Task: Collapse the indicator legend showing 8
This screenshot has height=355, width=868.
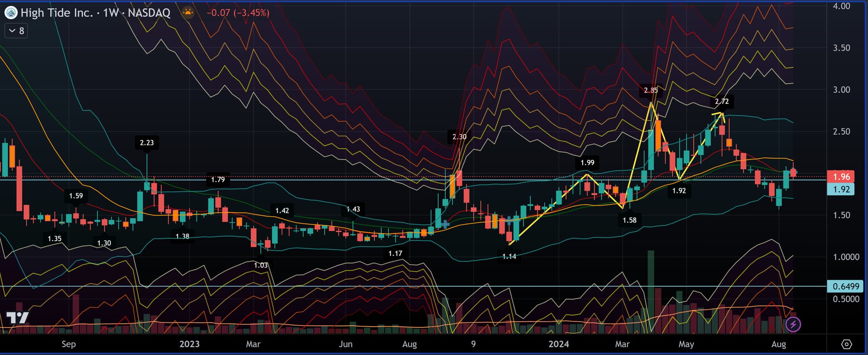Action: pyautogui.click(x=16, y=31)
